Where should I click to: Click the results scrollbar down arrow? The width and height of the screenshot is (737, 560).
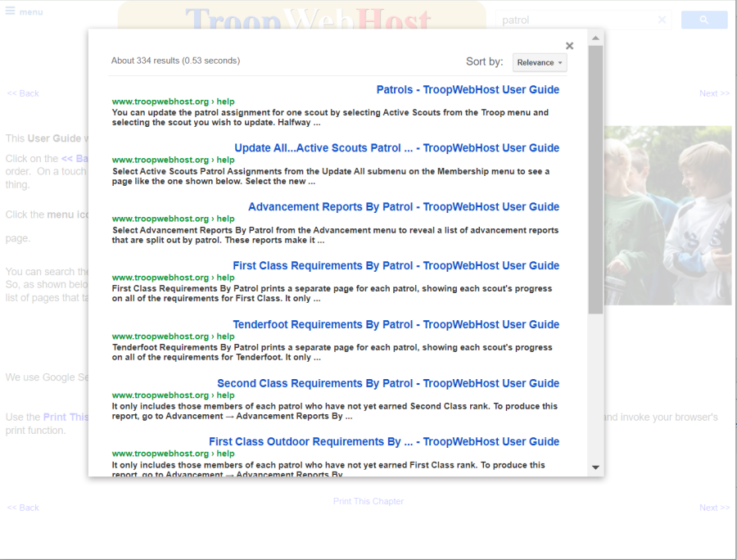(595, 467)
